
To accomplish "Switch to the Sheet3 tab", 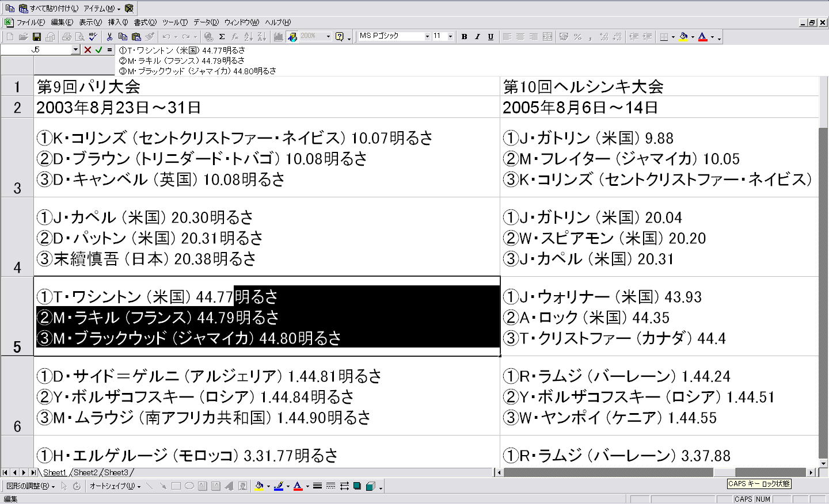I will tap(116, 472).
